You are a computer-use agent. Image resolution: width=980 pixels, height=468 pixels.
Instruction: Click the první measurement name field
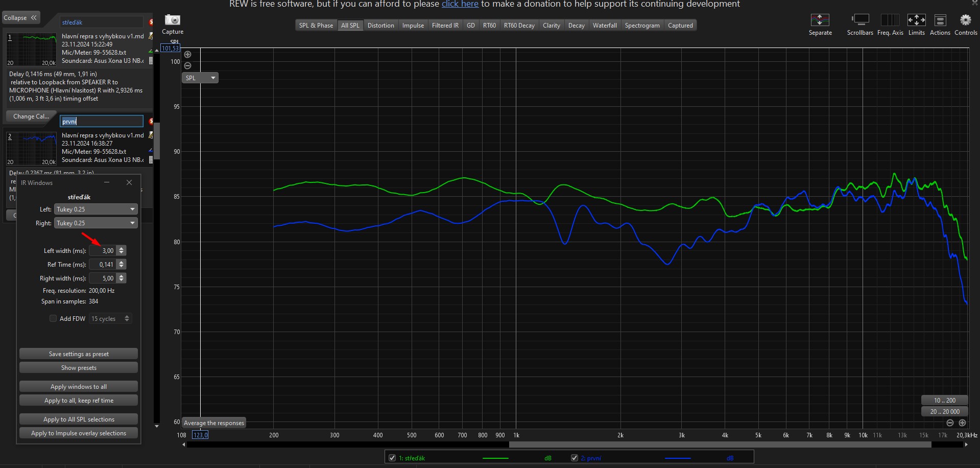point(102,122)
